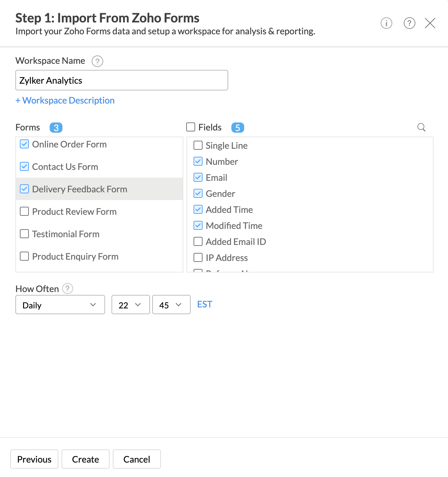Search fields using the magnifier icon
The height and width of the screenshot is (477, 448).
pyautogui.click(x=421, y=127)
